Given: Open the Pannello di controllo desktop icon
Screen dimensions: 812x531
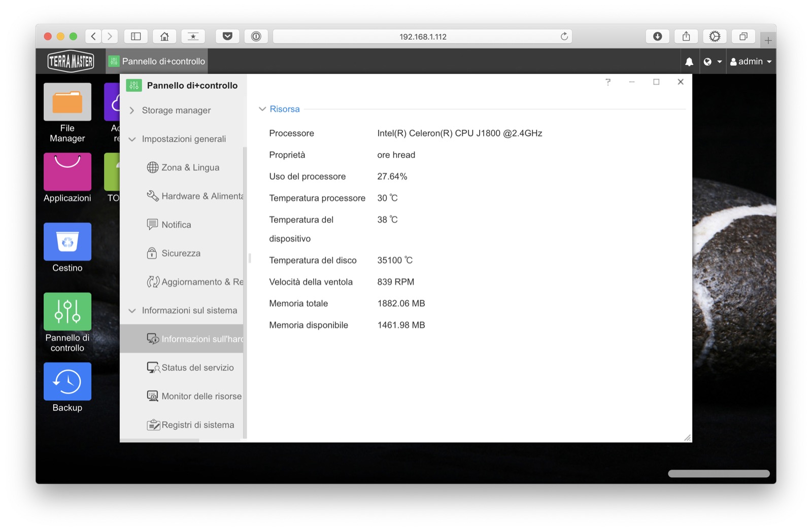Looking at the screenshot, I should (x=67, y=323).
